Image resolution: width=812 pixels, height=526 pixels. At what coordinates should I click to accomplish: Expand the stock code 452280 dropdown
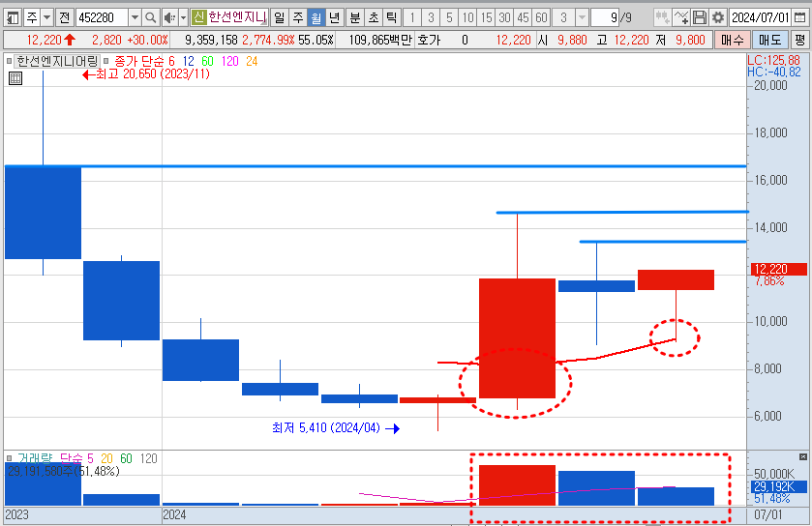pos(135,18)
